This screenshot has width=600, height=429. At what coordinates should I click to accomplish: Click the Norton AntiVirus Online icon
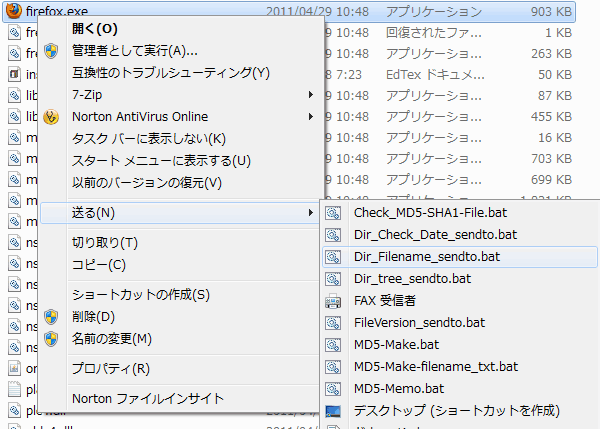[x=51, y=117]
